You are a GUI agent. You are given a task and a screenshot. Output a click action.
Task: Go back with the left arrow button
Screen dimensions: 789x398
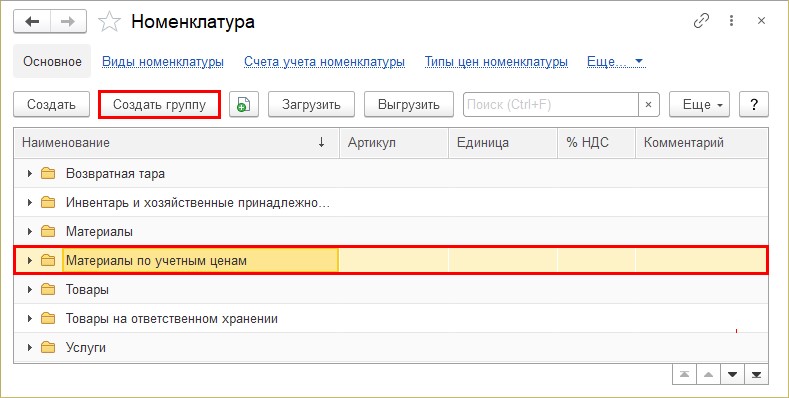(32, 22)
